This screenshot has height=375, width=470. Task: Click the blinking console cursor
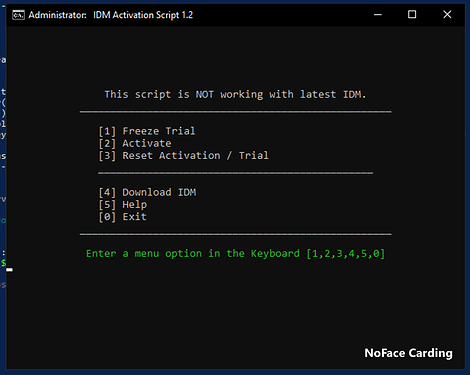[x=9, y=270]
